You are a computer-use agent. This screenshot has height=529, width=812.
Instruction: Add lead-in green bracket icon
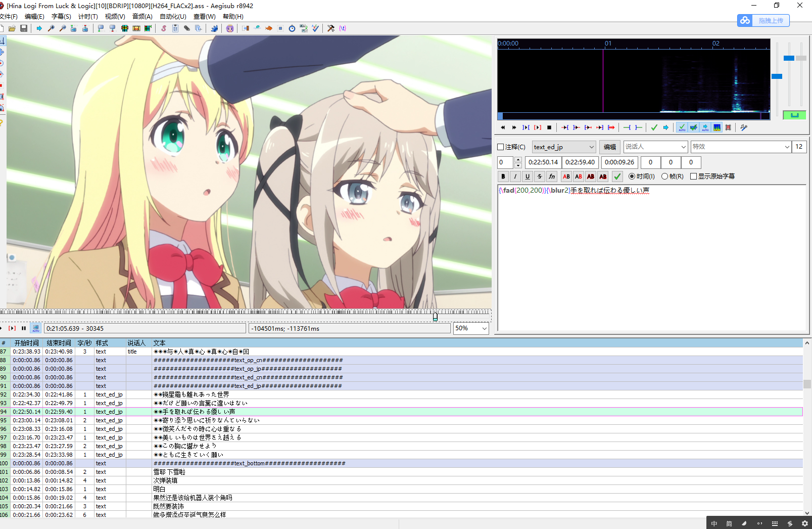627,127
